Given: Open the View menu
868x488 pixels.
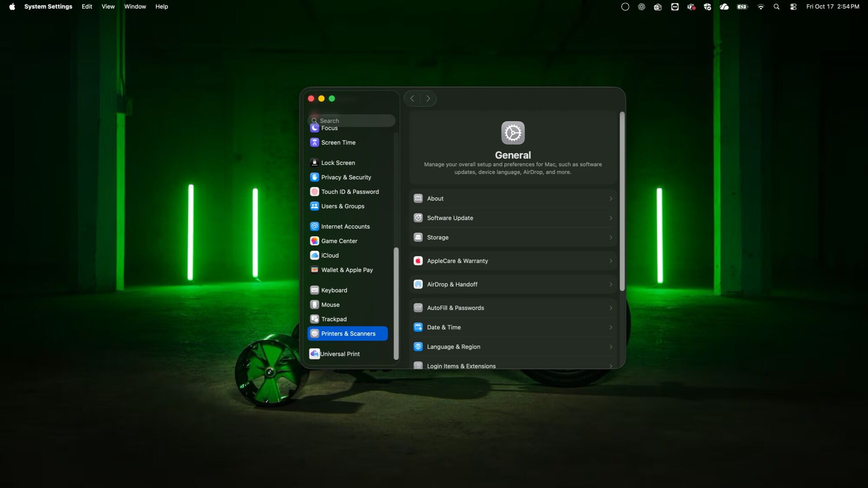Looking at the screenshot, I should 108,7.
